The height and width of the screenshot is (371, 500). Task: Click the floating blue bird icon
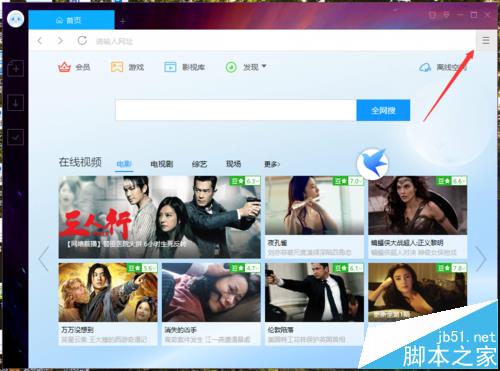pos(373,164)
